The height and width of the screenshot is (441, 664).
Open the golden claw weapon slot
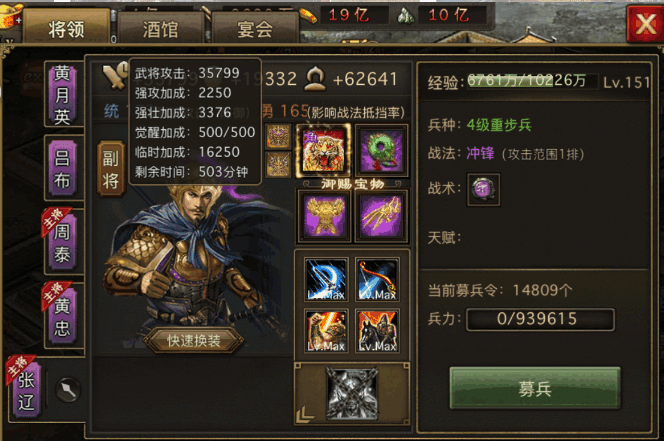tap(381, 216)
